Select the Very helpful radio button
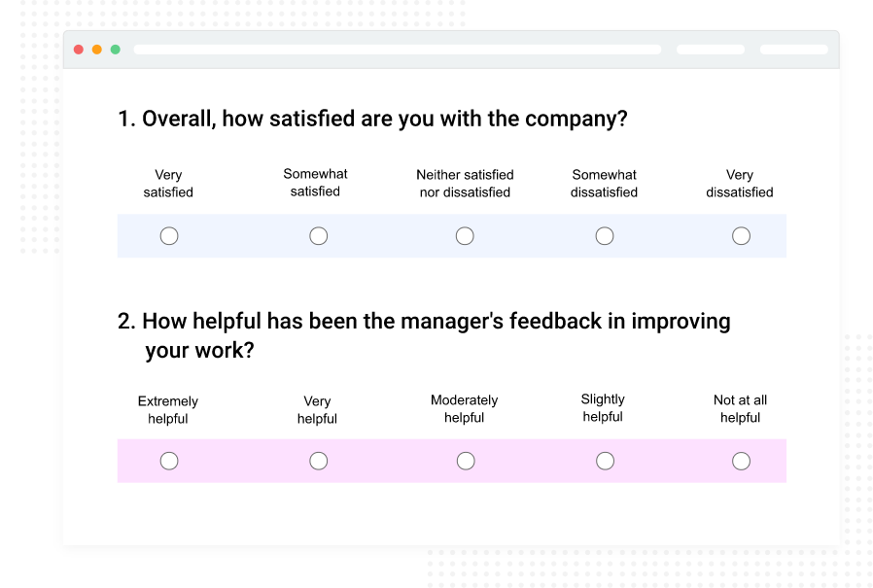The image size is (873, 588). point(318,461)
